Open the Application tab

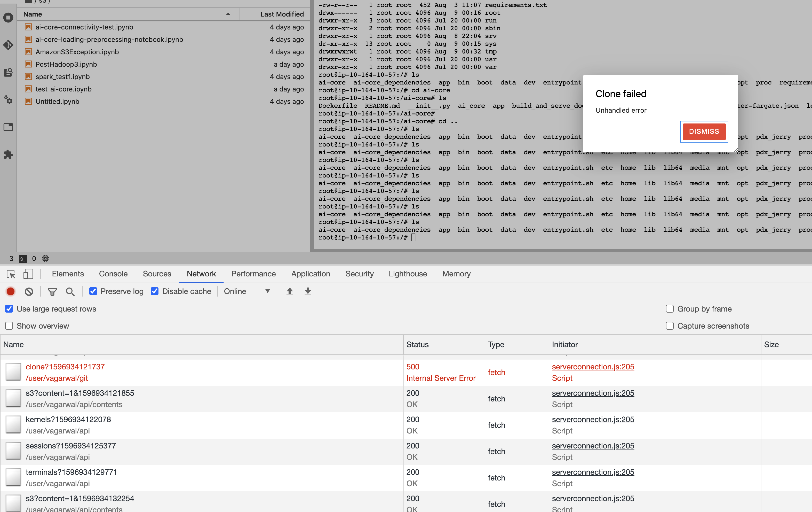[x=310, y=274]
